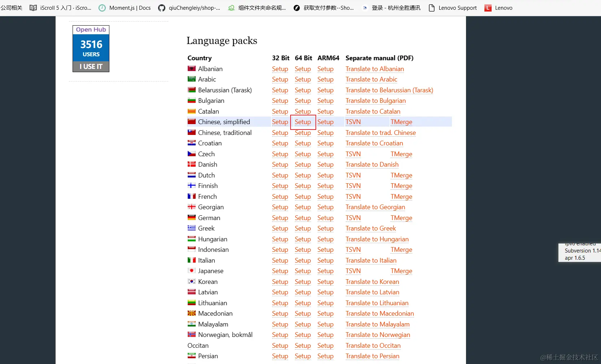601x364 pixels.
Task: Open Translate to Arabic link
Action: coord(371,79)
